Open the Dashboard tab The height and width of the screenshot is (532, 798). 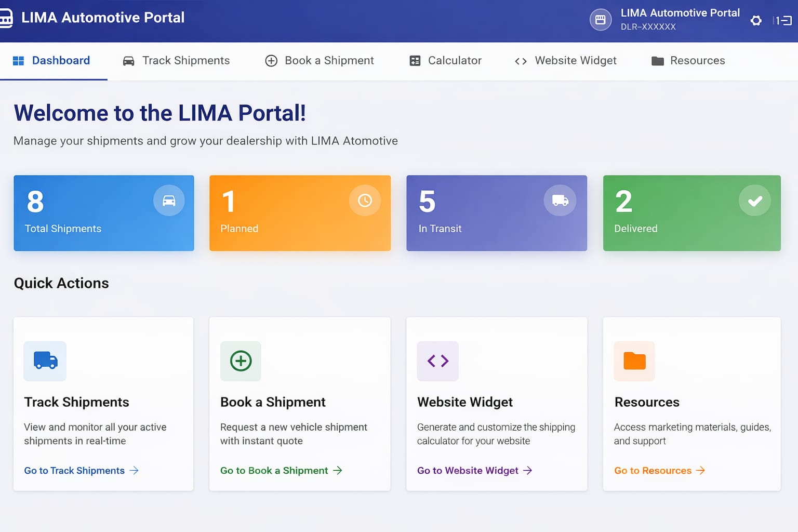pos(52,61)
